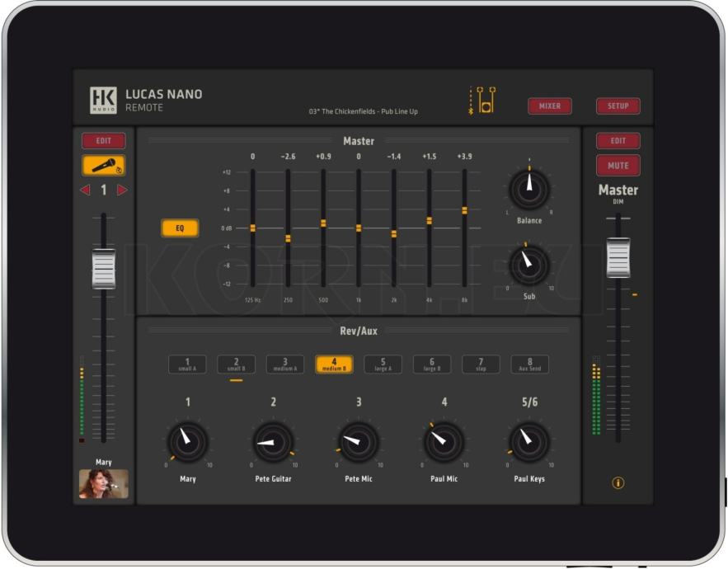
Task: Click the Mary reverb send knob
Action: 188,443
